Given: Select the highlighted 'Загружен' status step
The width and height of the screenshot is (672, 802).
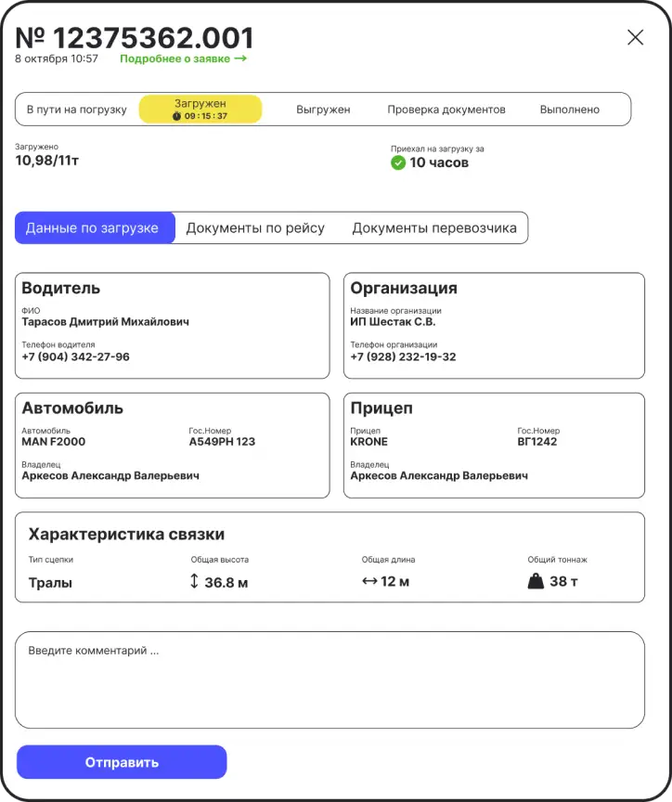Looking at the screenshot, I should [200, 109].
